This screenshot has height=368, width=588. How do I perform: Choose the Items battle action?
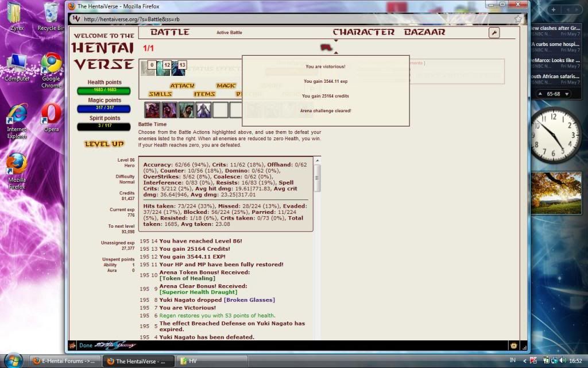point(204,94)
